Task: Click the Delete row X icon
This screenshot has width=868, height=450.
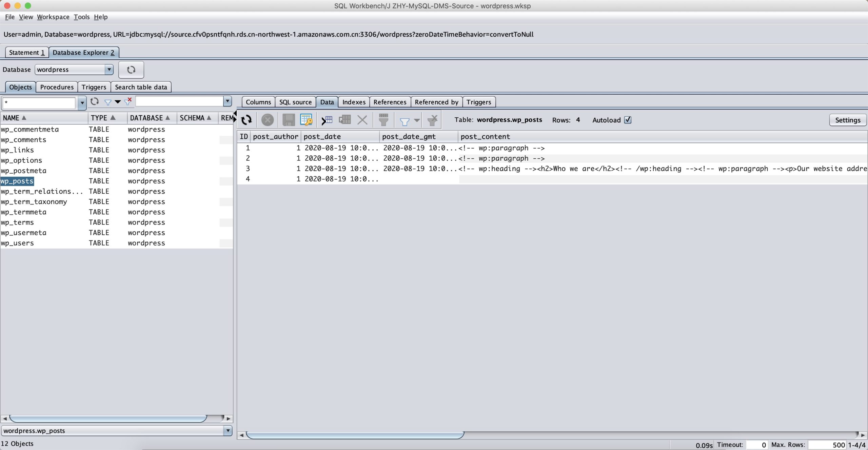Action: tap(362, 120)
